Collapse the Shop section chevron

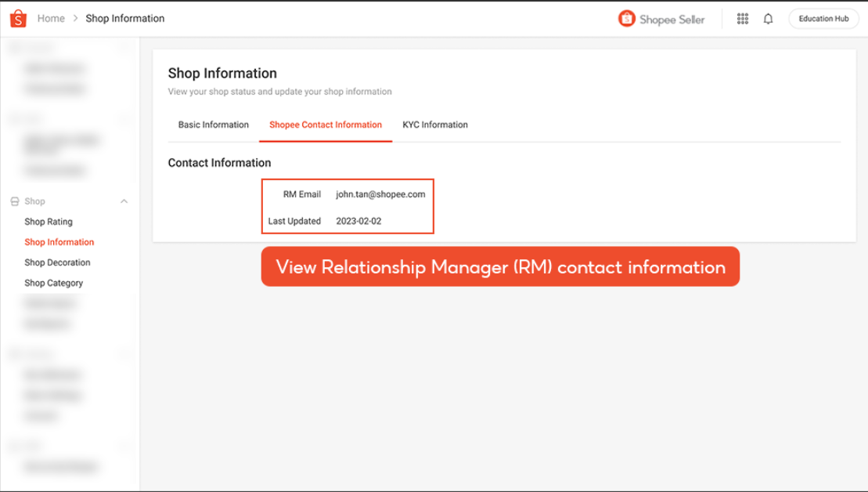click(124, 201)
